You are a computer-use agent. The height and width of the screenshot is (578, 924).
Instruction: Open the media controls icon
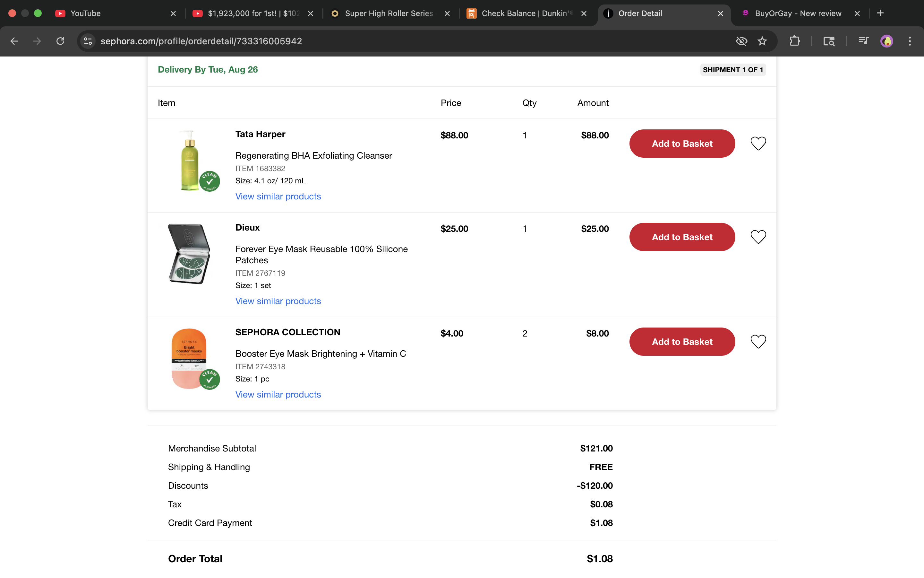864,41
